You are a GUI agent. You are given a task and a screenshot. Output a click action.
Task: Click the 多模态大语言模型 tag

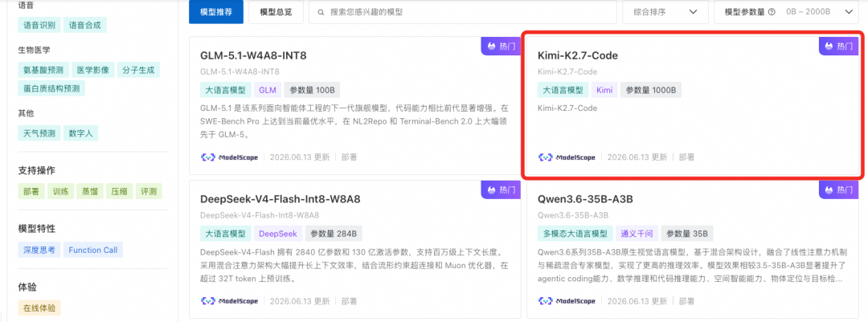575,234
